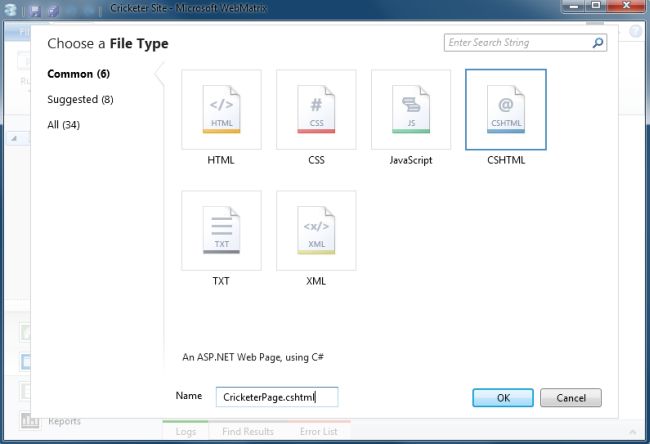This screenshot has height=444, width=650.
Task: Select the TXT file type icon
Action: pos(221,230)
